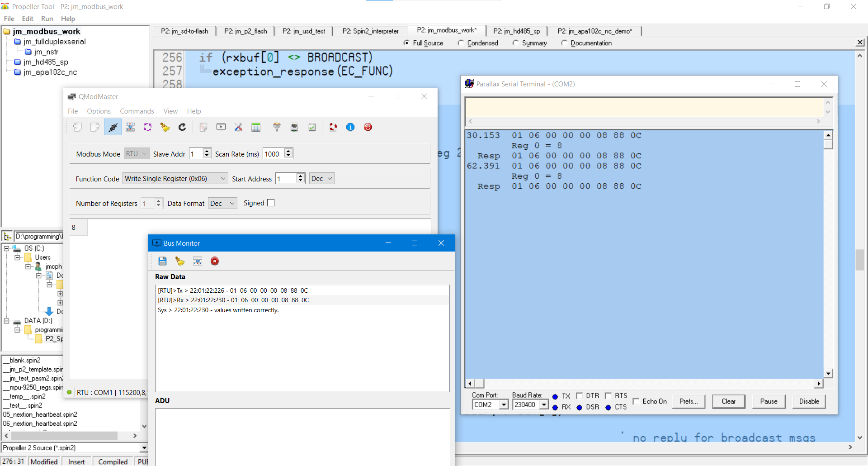
Task: Click the Prefs... button
Action: (x=689, y=401)
